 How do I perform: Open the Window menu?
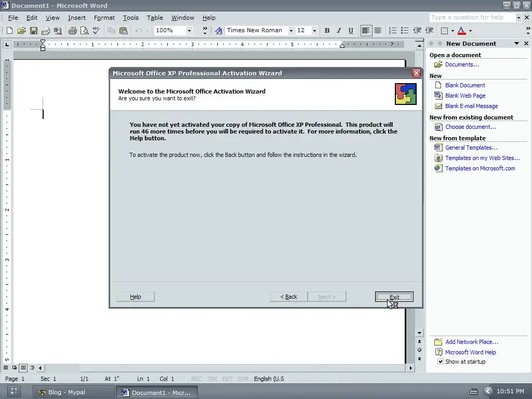(x=182, y=18)
